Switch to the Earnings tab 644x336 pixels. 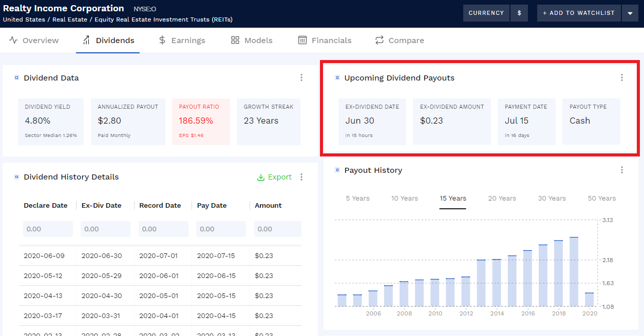(182, 41)
